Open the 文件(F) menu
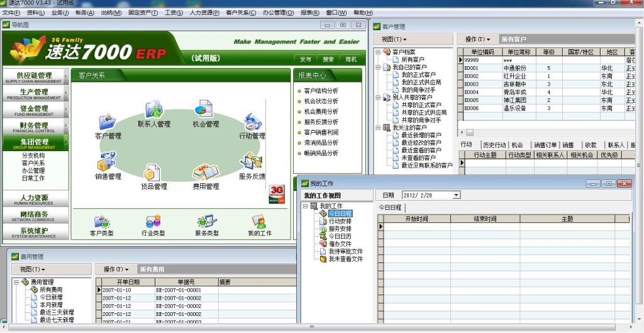Viewport: 644px width, 333px height. tap(11, 13)
